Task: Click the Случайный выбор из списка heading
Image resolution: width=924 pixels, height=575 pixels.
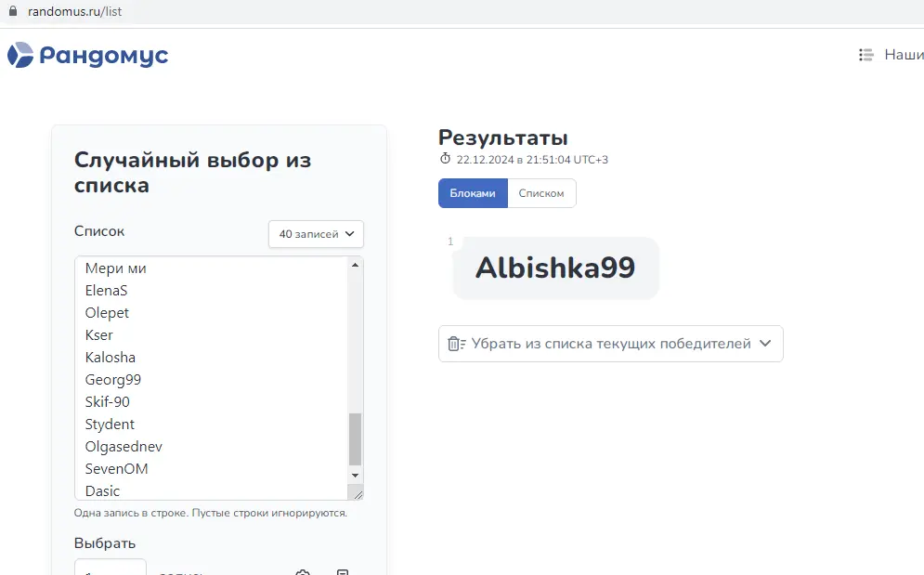Action: coord(193,172)
